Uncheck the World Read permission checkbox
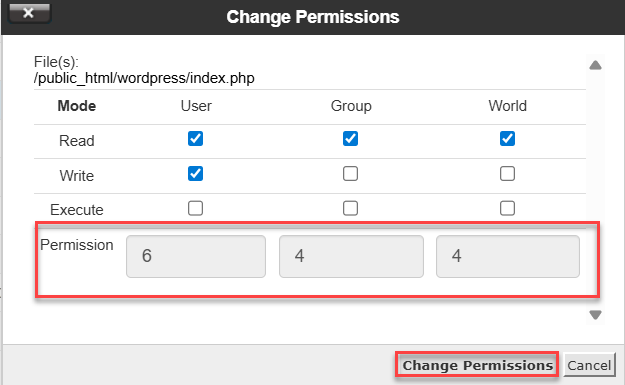 [507, 139]
